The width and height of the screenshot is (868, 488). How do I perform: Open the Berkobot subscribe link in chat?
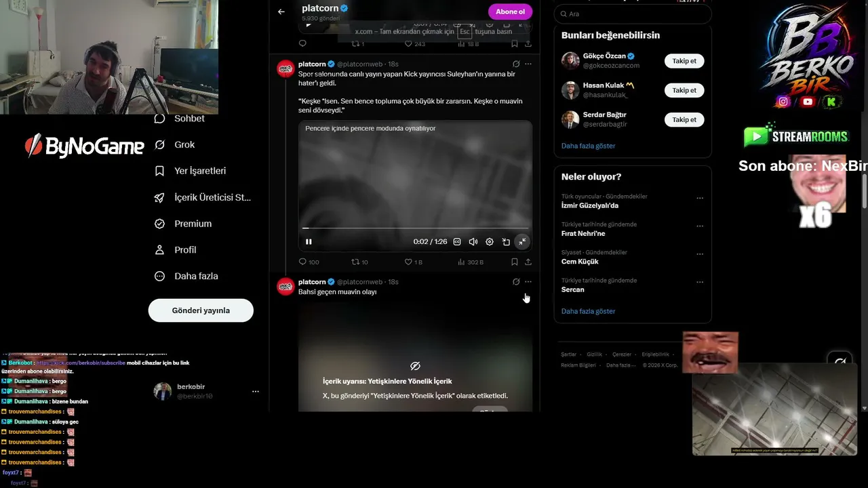[x=81, y=363]
